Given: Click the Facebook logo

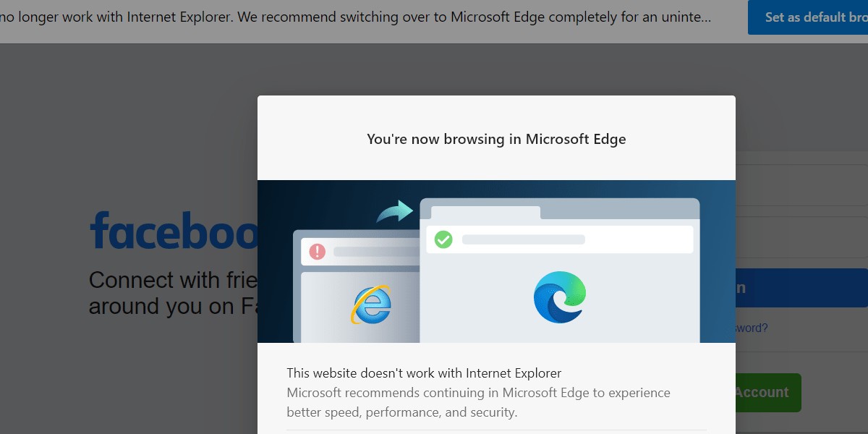Looking at the screenshot, I should click(174, 231).
